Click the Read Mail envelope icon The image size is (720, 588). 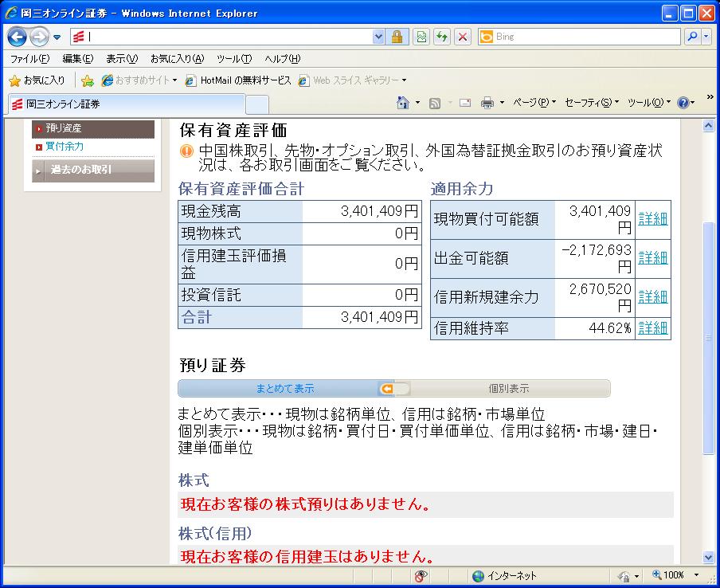click(x=465, y=103)
